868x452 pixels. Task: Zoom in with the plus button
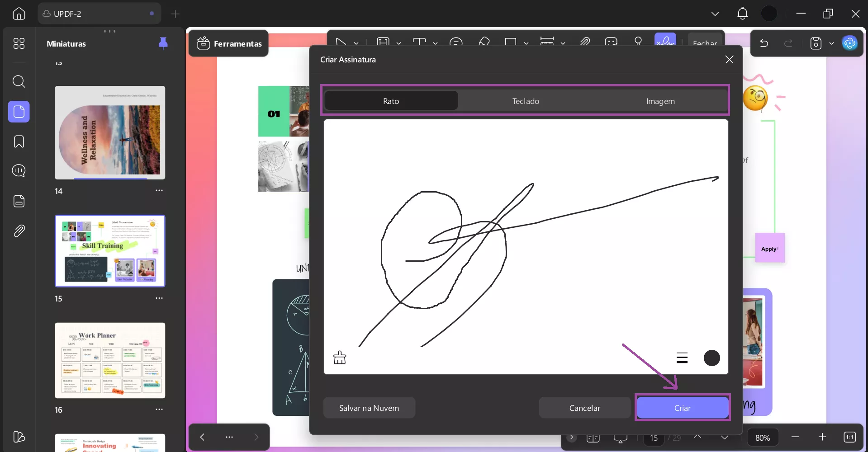[822, 437]
